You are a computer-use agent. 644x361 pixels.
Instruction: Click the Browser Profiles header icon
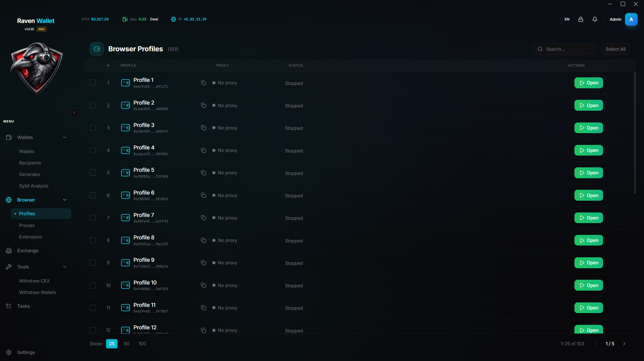tap(96, 49)
